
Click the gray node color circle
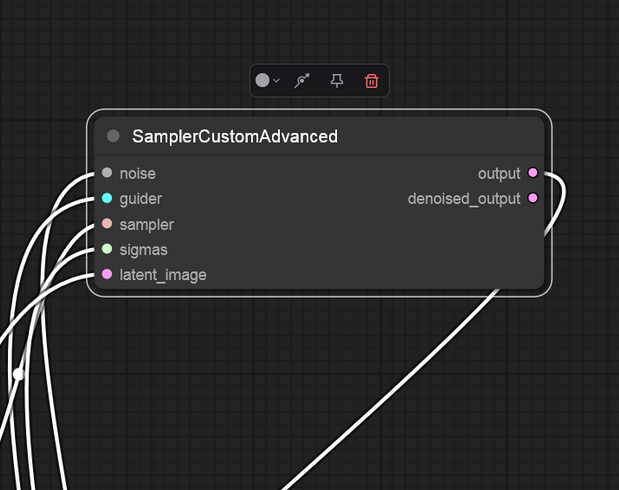[263, 80]
